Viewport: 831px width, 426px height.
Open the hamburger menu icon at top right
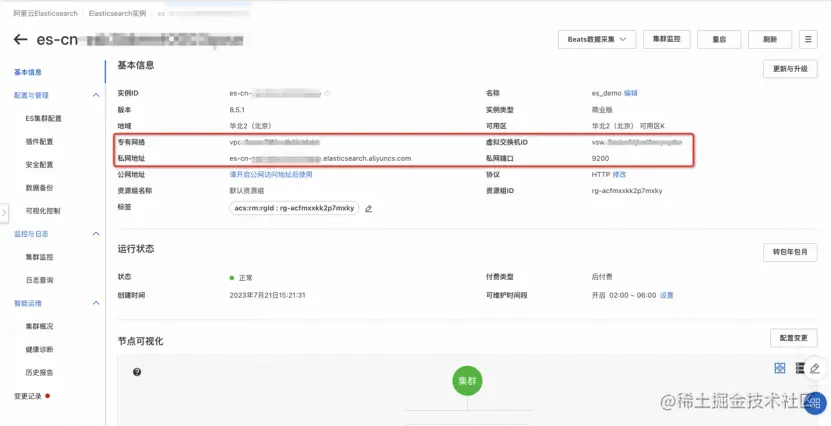tap(808, 39)
